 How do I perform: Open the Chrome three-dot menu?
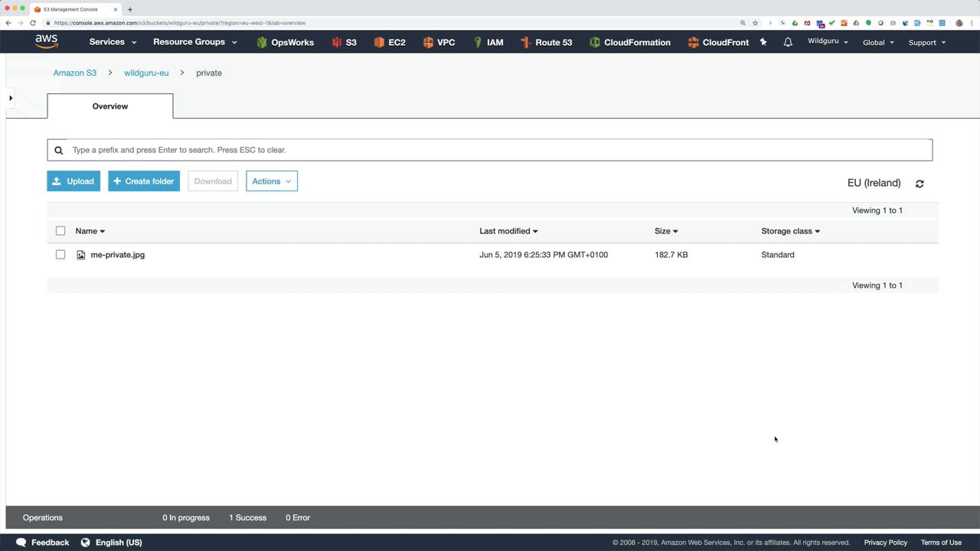[x=972, y=23]
